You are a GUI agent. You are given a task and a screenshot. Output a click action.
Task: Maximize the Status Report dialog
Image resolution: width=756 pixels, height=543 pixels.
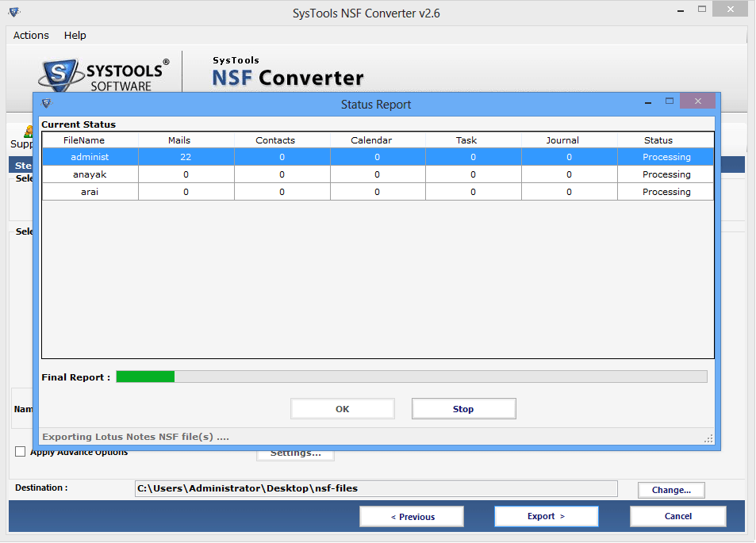pos(670,101)
